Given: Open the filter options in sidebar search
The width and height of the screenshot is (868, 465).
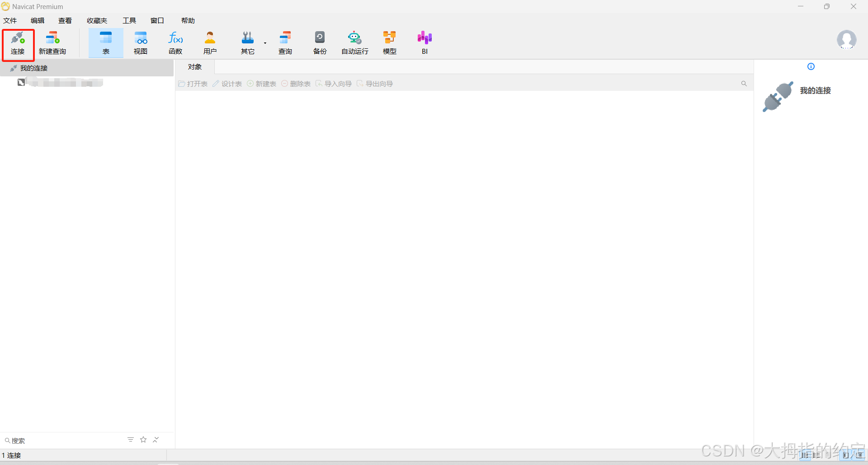Looking at the screenshot, I should point(131,440).
